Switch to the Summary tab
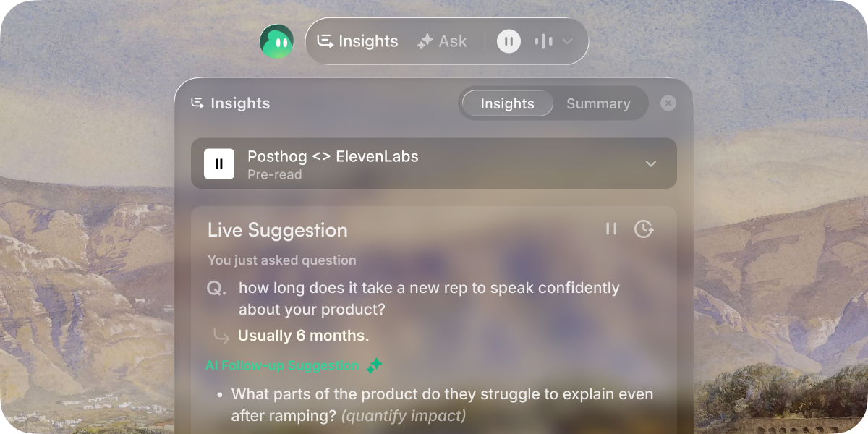This screenshot has width=868, height=434. click(x=599, y=103)
